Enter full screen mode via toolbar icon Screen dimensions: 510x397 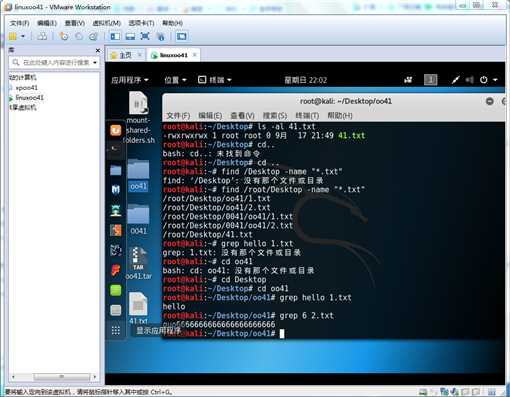(145, 36)
